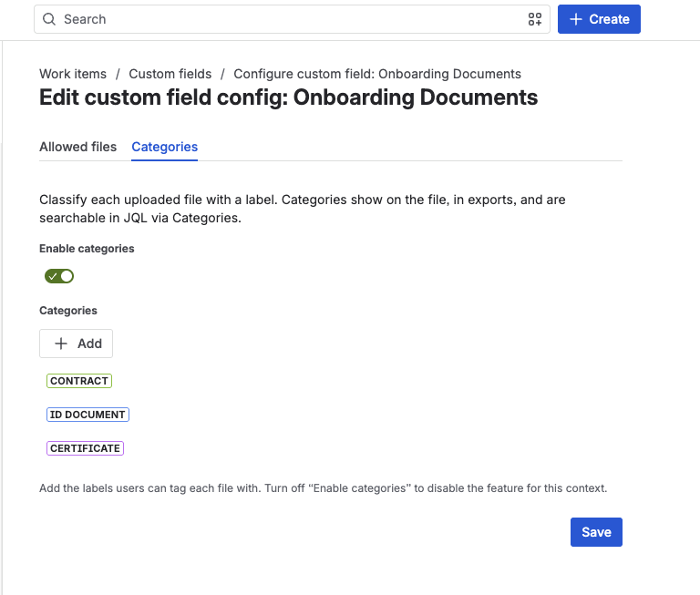Click the page title Edit custom field config
The image size is (700, 595).
[288, 97]
